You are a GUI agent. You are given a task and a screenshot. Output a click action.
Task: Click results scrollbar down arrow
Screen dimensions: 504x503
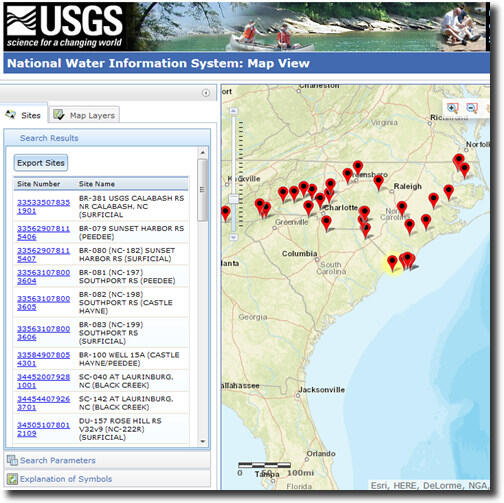[202, 442]
